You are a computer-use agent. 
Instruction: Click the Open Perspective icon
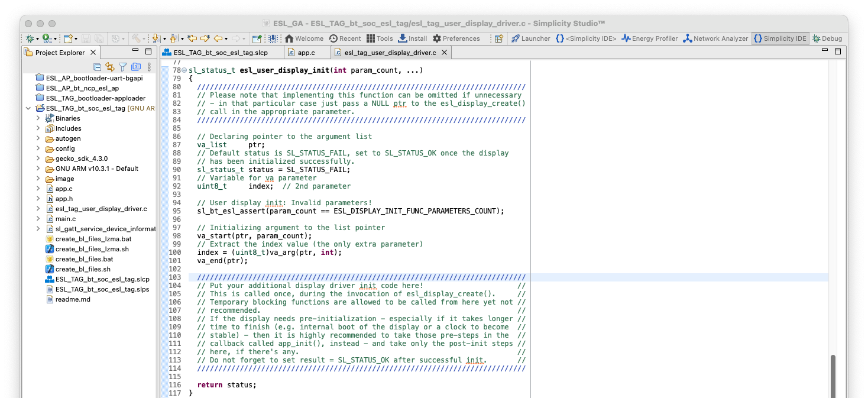tap(498, 38)
